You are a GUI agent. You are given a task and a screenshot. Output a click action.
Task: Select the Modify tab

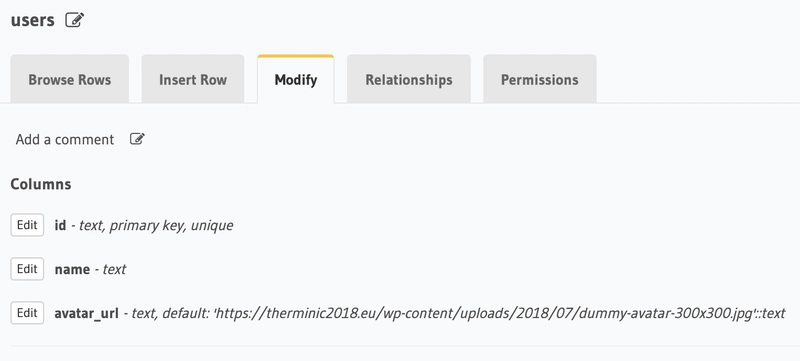click(x=296, y=80)
